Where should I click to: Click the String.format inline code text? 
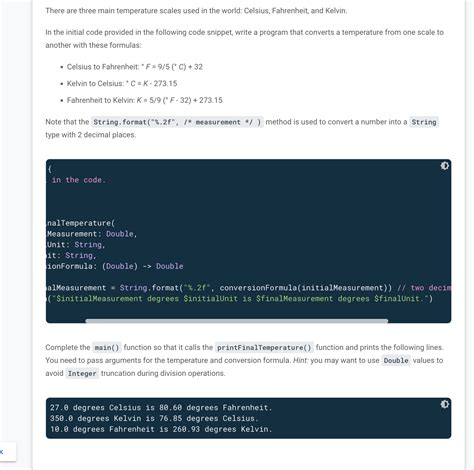(177, 122)
